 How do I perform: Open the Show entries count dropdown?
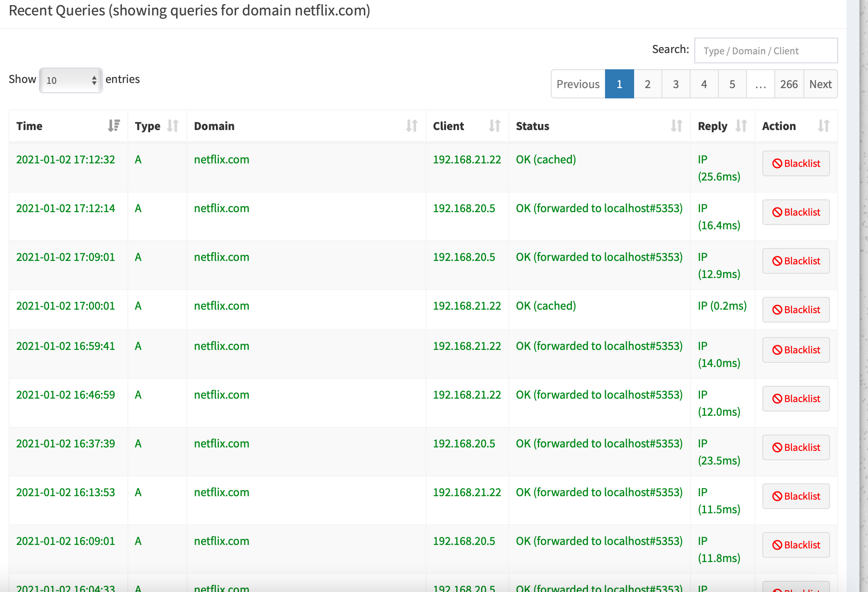pos(71,80)
